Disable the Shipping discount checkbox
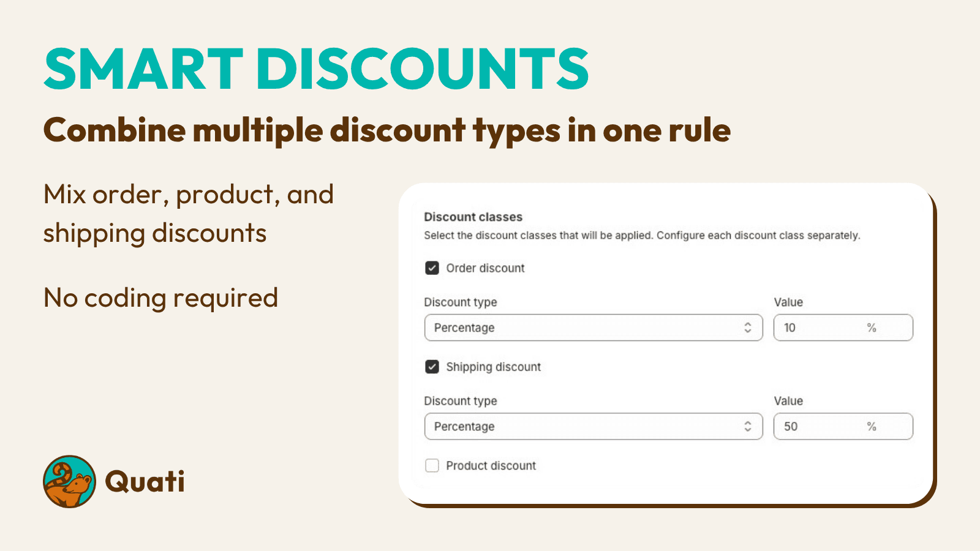 point(432,366)
